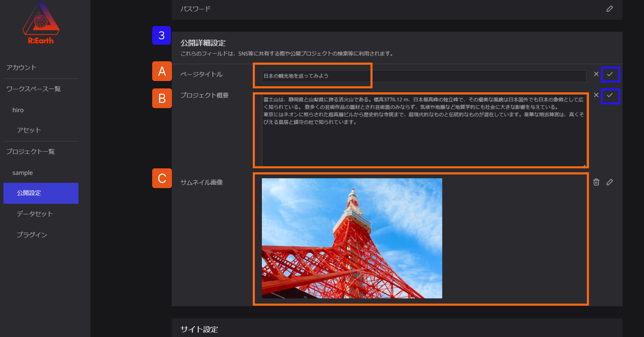
Task: Edit the パスワード field with pencil icon
Action: (610, 9)
